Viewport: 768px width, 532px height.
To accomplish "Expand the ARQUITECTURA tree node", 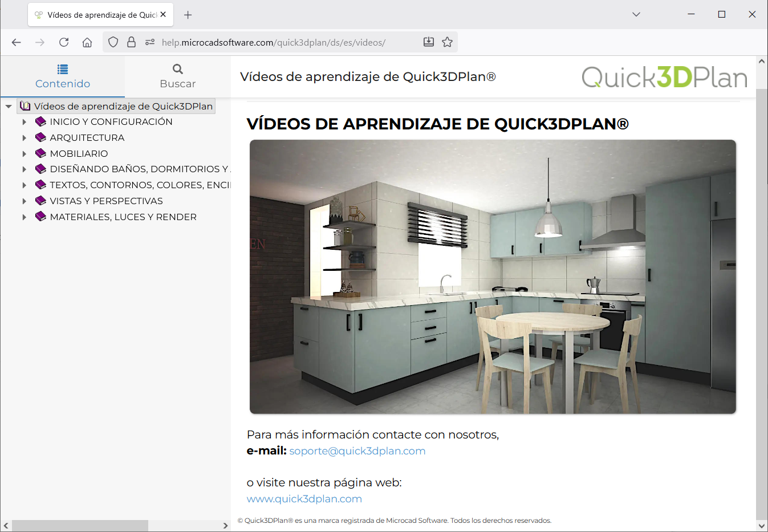I will (x=24, y=138).
